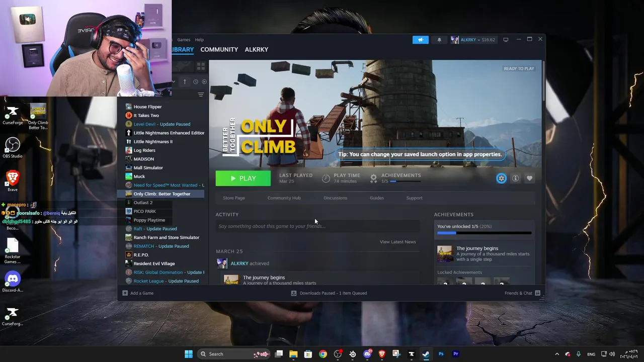The width and height of the screenshot is (644, 362).
Task: Open the ALKRKY profile tab
Action: tap(256, 49)
